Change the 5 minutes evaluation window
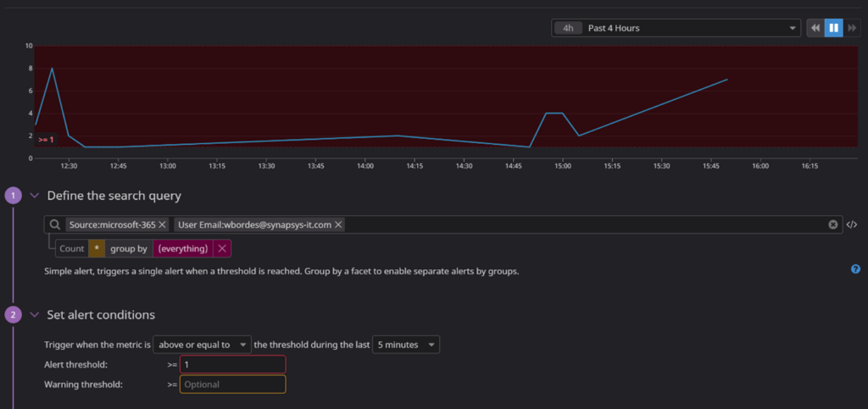Viewport: 868px width, 409px height. point(406,345)
